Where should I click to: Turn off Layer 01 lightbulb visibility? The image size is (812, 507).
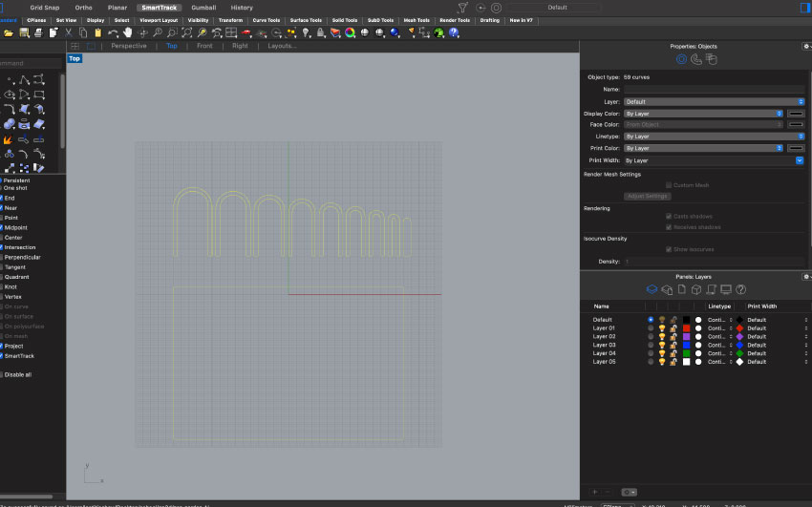[x=661, y=327]
